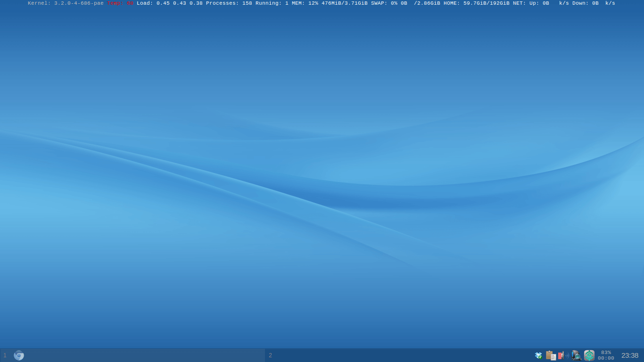
Task: Open the webcam application from the tray
Action: click(576, 355)
